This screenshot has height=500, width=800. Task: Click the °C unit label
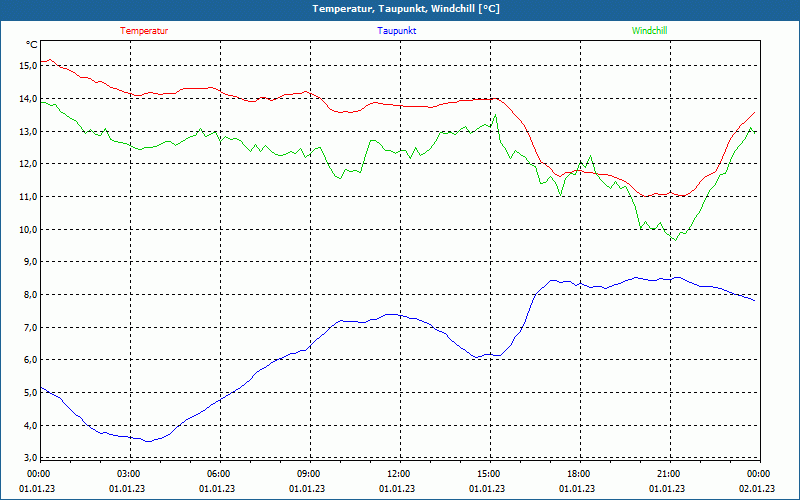click(x=32, y=45)
